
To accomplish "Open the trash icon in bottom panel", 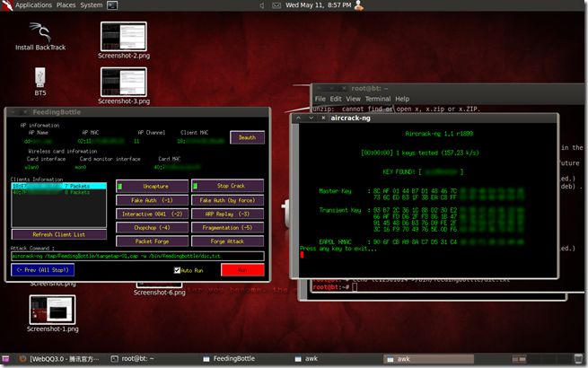I will tap(578, 359).
